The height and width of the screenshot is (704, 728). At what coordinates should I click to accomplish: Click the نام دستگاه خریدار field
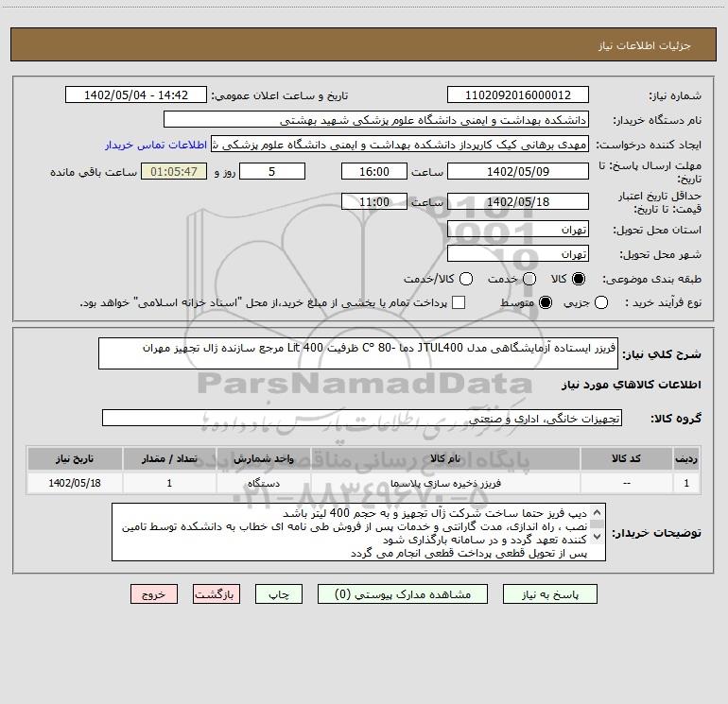pos(376,120)
